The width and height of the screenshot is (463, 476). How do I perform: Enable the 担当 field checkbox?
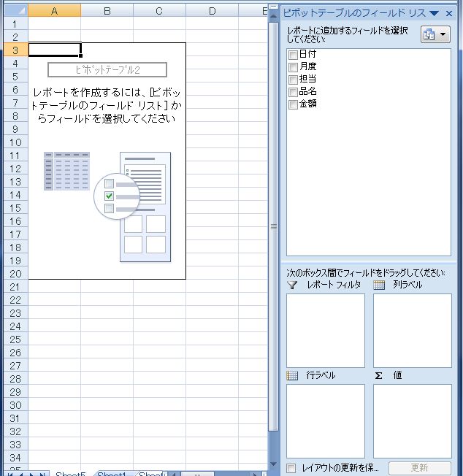coord(293,80)
